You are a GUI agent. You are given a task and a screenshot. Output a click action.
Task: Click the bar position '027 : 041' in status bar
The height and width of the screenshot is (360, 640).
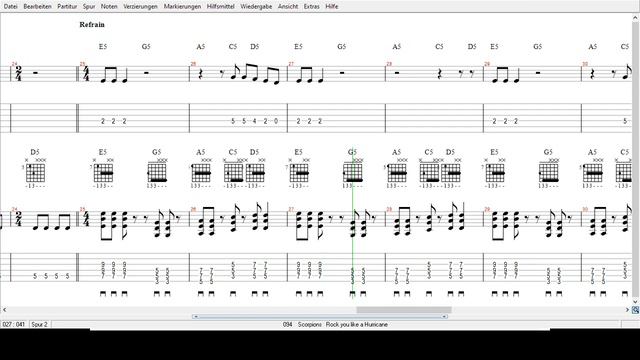tap(14, 324)
